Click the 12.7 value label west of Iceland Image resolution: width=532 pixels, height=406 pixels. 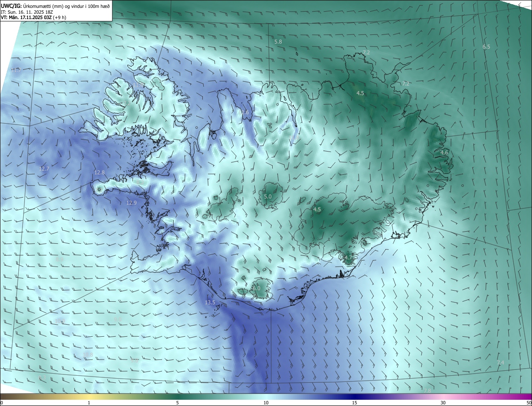(x=44, y=169)
